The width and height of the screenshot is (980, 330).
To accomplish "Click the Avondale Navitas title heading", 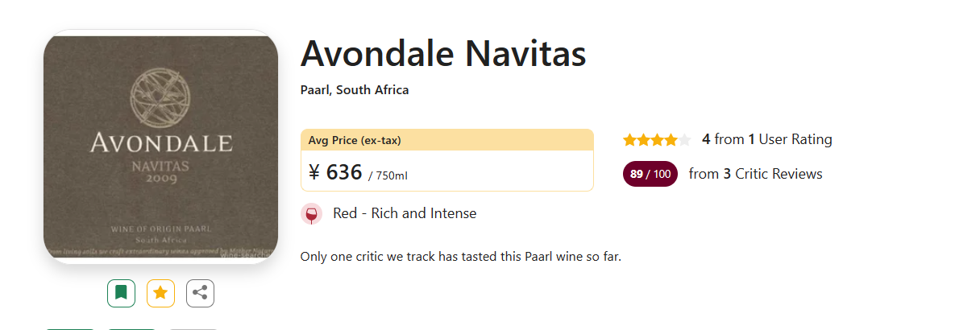I will click(x=442, y=54).
